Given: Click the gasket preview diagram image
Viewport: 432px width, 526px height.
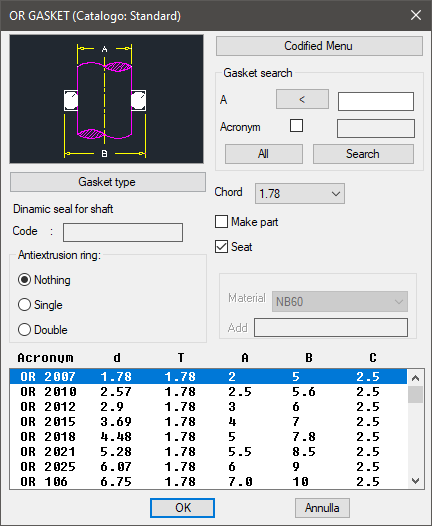Looking at the screenshot, I should click(x=106, y=99).
